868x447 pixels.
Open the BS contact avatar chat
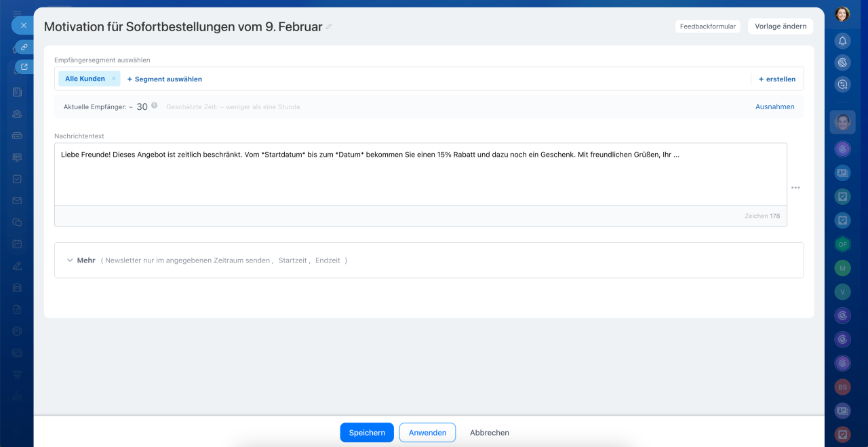(x=842, y=387)
